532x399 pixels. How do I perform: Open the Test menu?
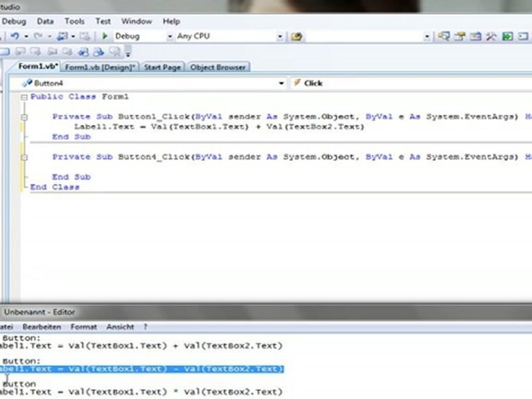pyautogui.click(x=103, y=22)
